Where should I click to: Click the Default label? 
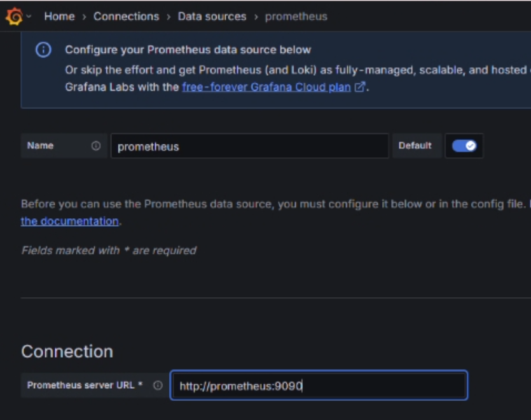click(415, 146)
